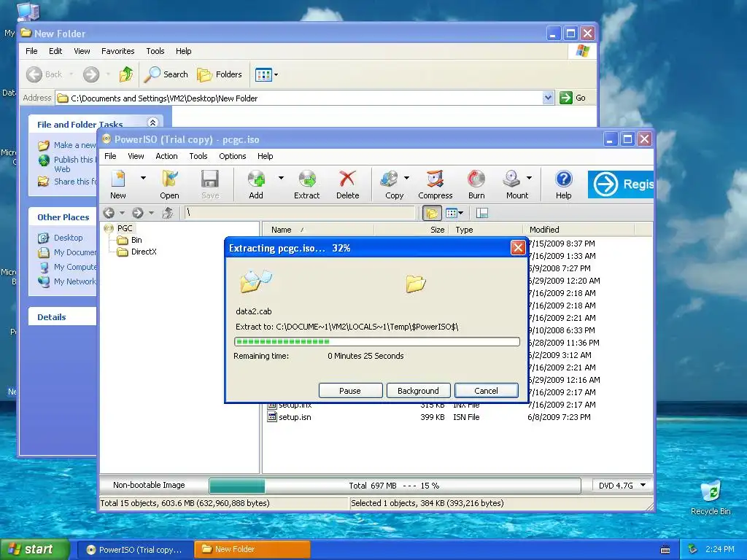
Task: Click the Copy disc icon
Action: click(x=390, y=179)
